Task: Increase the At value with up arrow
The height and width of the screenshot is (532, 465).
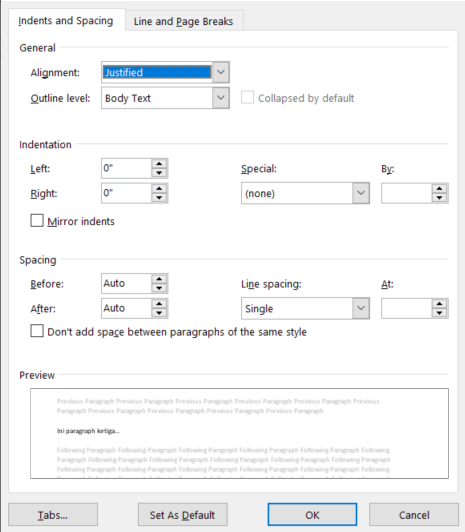Action: pos(440,304)
